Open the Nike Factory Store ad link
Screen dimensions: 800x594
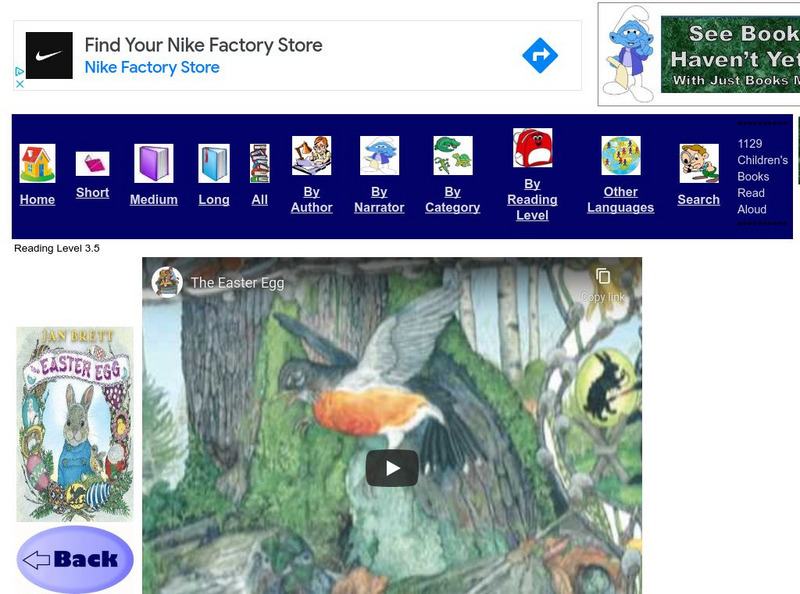coord(152,67)
